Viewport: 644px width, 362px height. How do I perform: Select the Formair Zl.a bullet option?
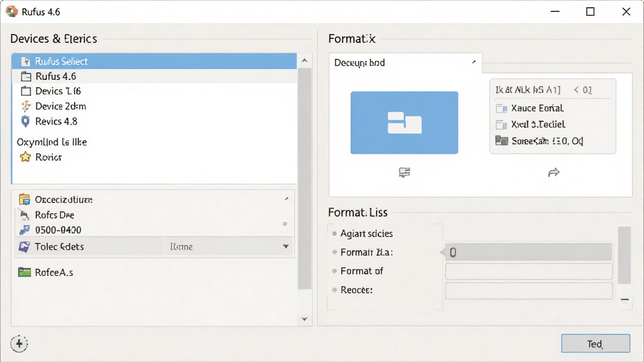(x=335, y=252)
